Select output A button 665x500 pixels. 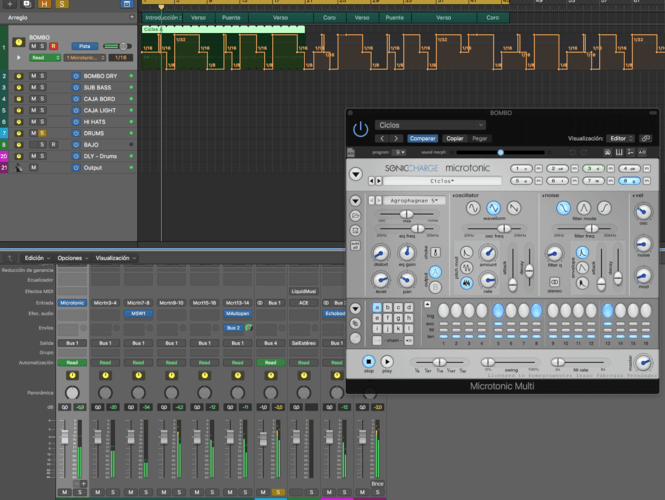435,272
